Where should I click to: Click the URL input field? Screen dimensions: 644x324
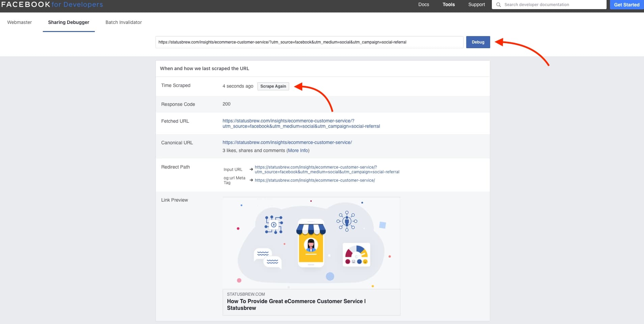309,42
